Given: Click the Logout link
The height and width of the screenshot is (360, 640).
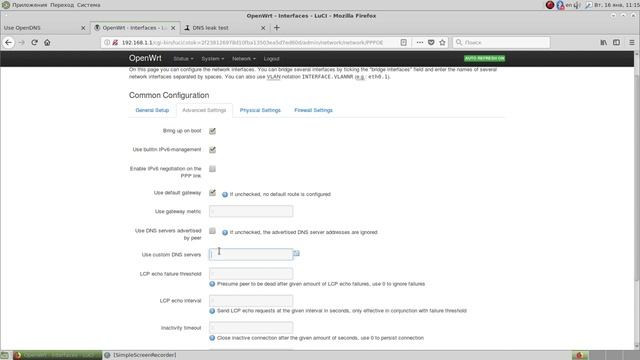Looking at the screenshot, I should point(271,59).
